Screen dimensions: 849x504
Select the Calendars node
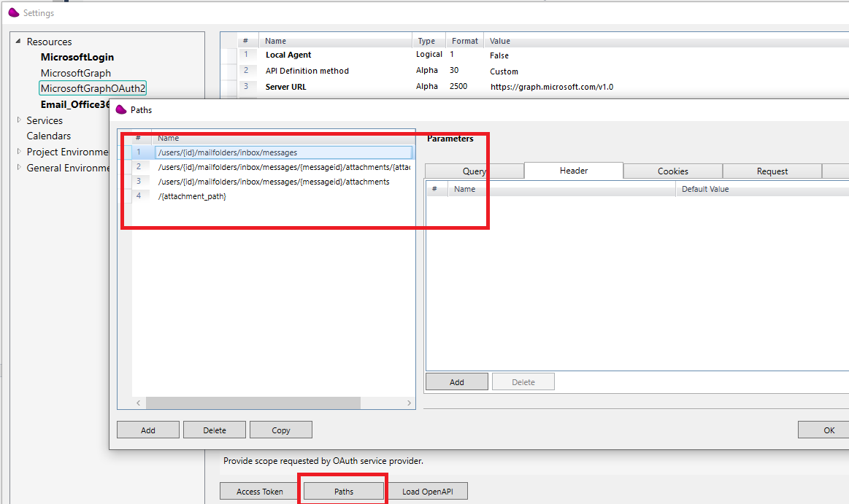pyautogui.click(x=48, y=136)
